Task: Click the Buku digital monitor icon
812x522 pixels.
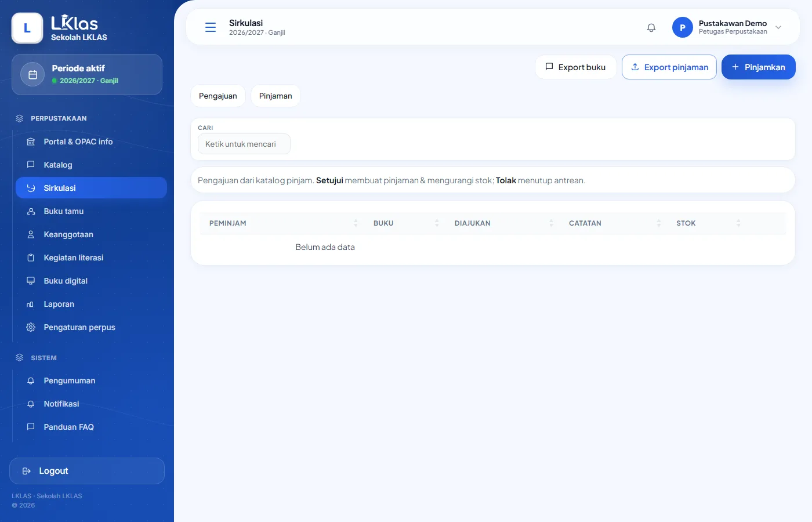Action: coord(31,281)
